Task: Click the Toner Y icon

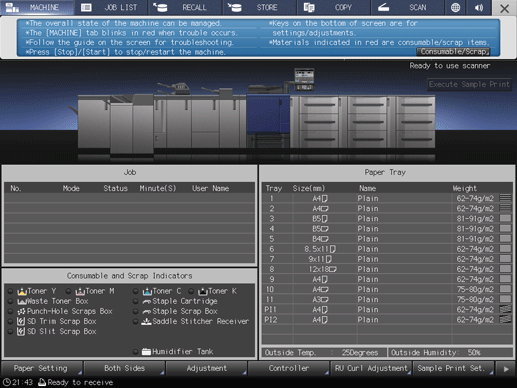Action: [x=22, y=291]
